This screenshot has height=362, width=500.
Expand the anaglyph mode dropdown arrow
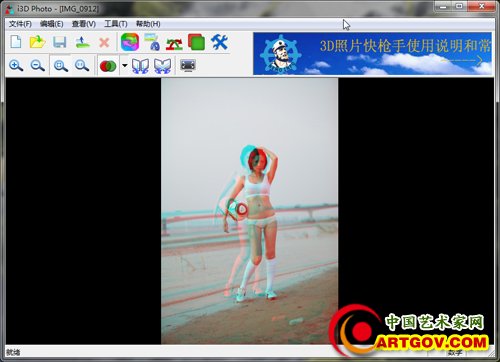click(x=125, y=65)
